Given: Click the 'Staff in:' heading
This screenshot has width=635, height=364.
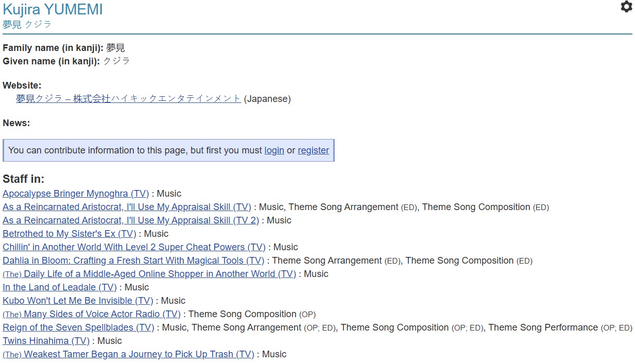Looking at the screenshot, I should [x=24, y=179].
